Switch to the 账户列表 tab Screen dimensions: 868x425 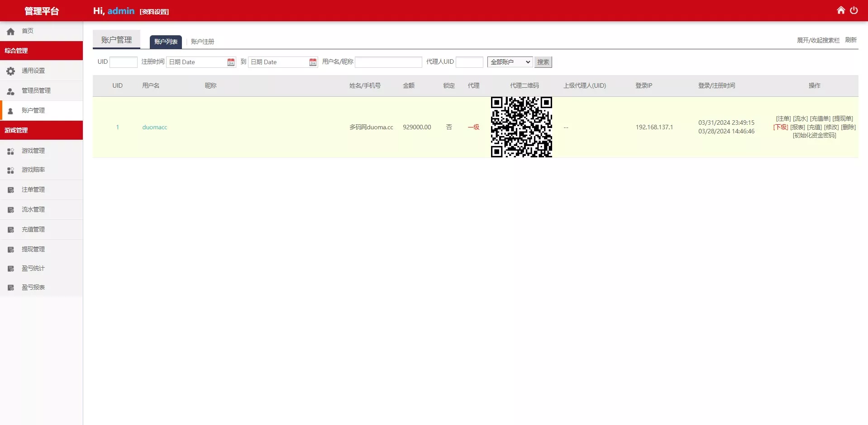(166, 41)
